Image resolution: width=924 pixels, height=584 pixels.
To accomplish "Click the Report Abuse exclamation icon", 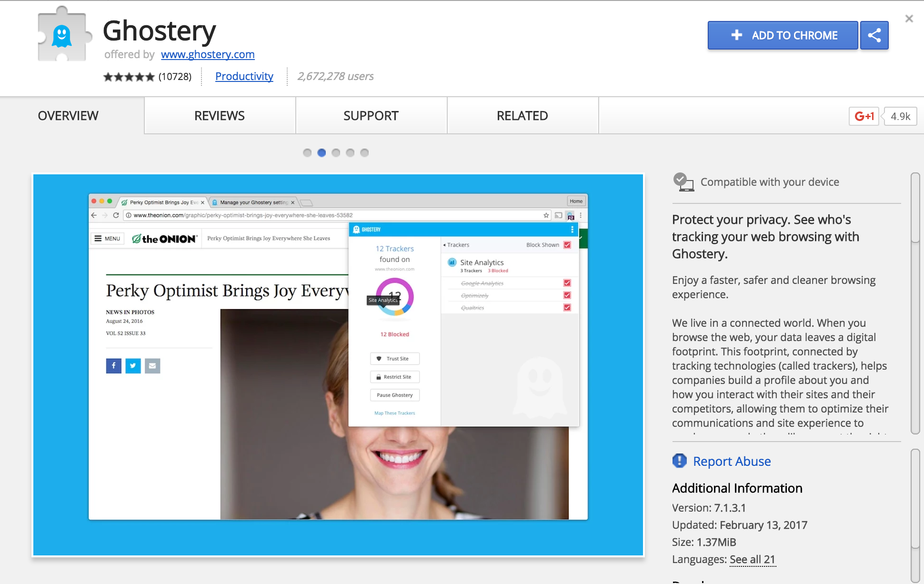I will click(679, 461).
